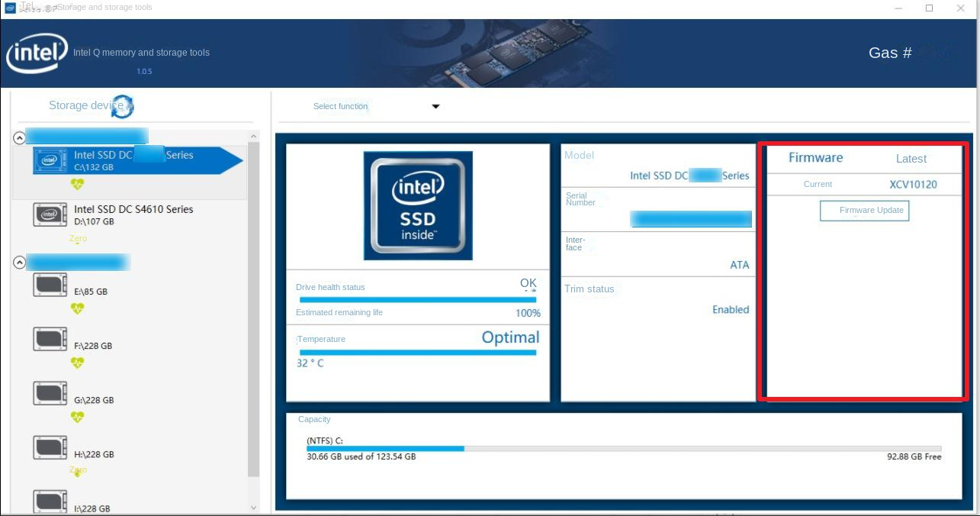The image size is (980, 516).
Task: Collapse the first device group chevron
Action: (20, 137)
